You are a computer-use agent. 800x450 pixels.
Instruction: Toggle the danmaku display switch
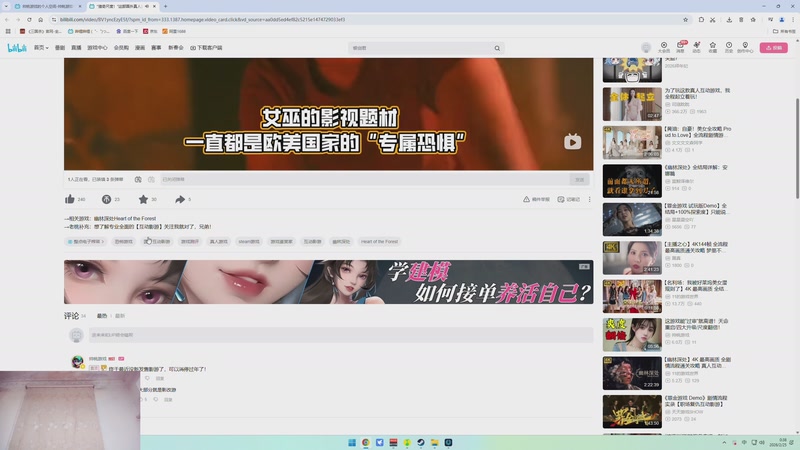pos(138,180)
